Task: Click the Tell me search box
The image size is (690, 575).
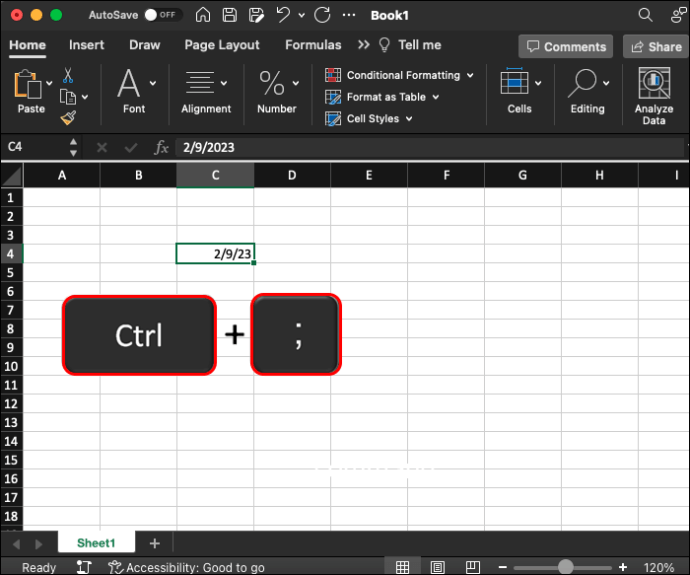Action: click(410, 45)
